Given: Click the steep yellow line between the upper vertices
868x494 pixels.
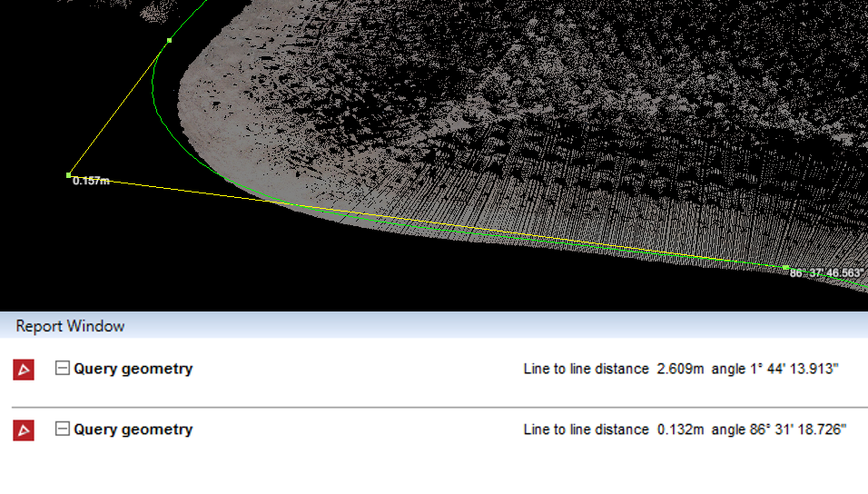Looking at the screenshot, I should 119,108.
